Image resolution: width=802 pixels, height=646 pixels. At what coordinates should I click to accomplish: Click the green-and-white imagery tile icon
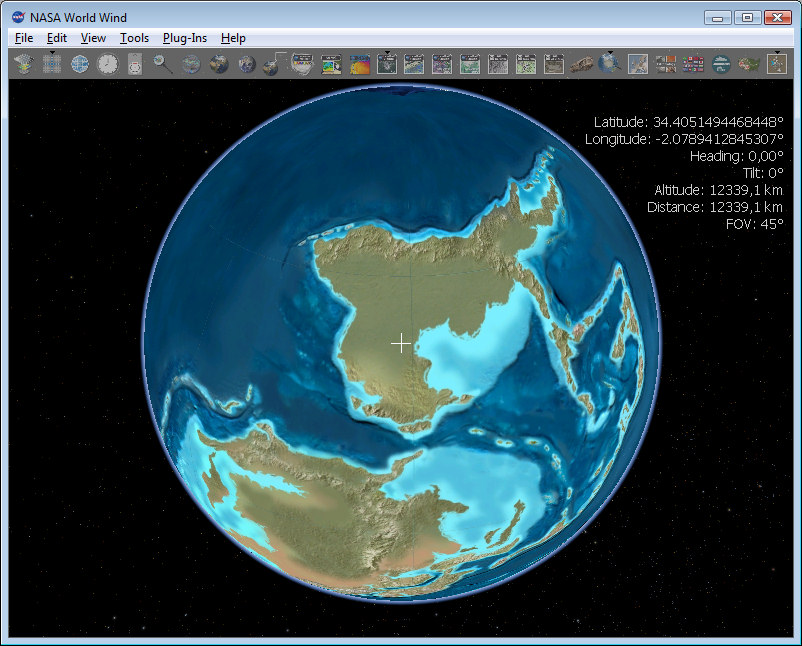pyautogui.click(x=525, y=64)
